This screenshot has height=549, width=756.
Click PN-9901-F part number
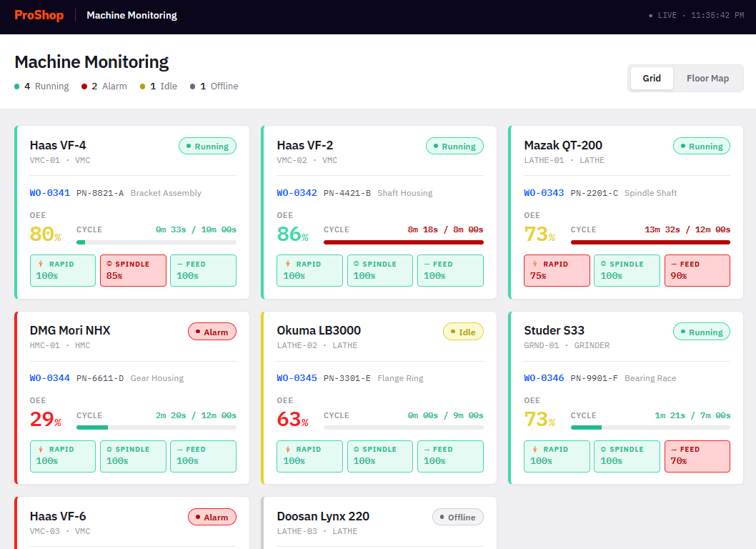[x=595, y=378]
